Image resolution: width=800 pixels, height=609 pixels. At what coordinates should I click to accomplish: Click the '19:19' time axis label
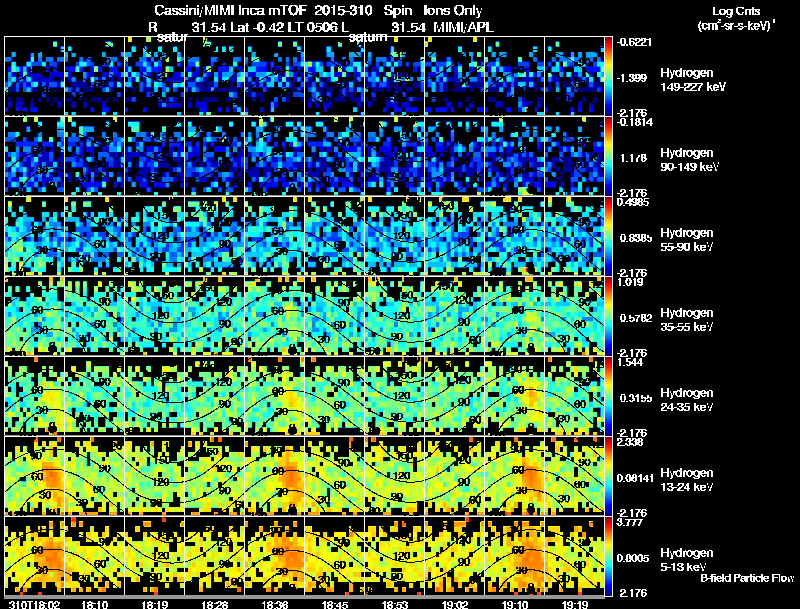[x=574, y=604]
